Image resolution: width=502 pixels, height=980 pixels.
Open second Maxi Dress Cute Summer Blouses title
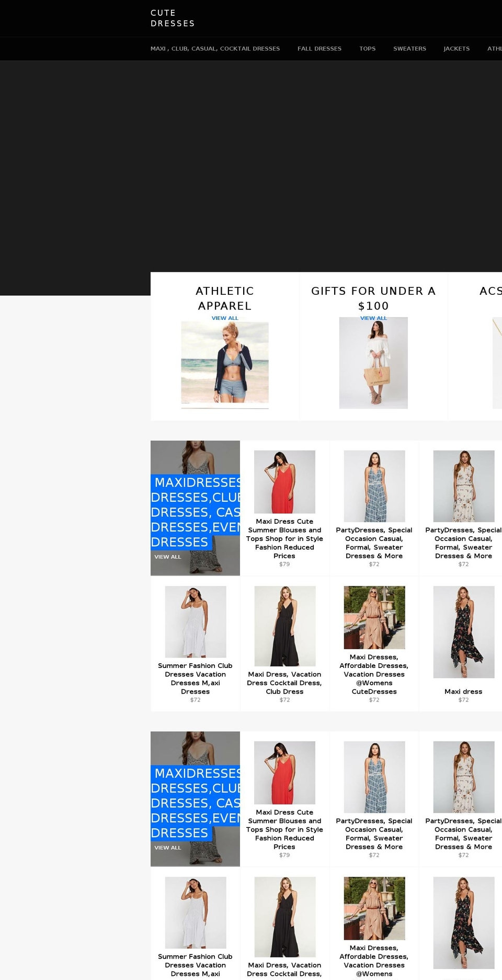(284, 829)
